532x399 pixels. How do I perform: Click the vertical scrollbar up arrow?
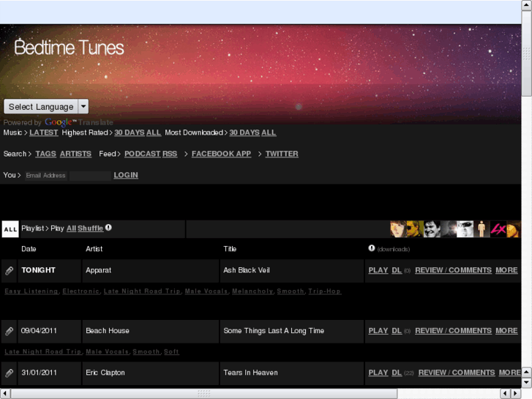tap(527, 5)
